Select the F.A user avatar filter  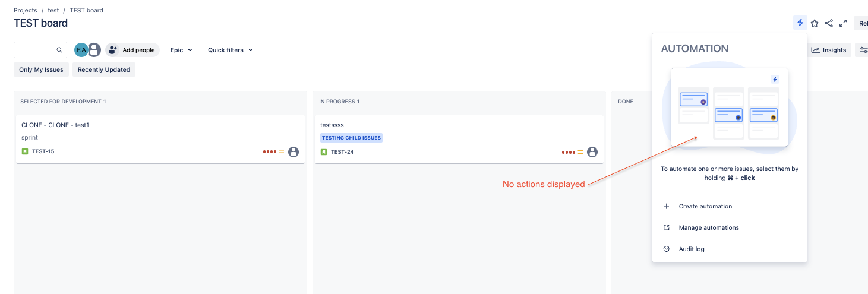(x=81, y=50)
